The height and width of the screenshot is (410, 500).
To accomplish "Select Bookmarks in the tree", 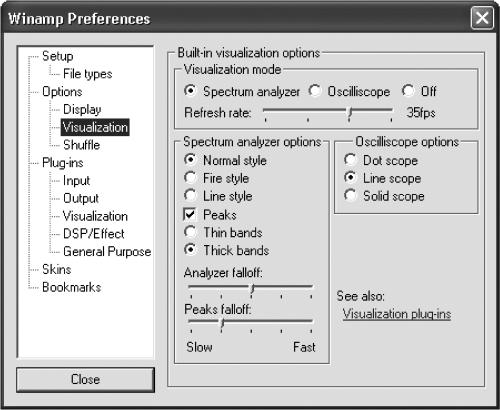I will pyautogui.click(x=72, y=287).
